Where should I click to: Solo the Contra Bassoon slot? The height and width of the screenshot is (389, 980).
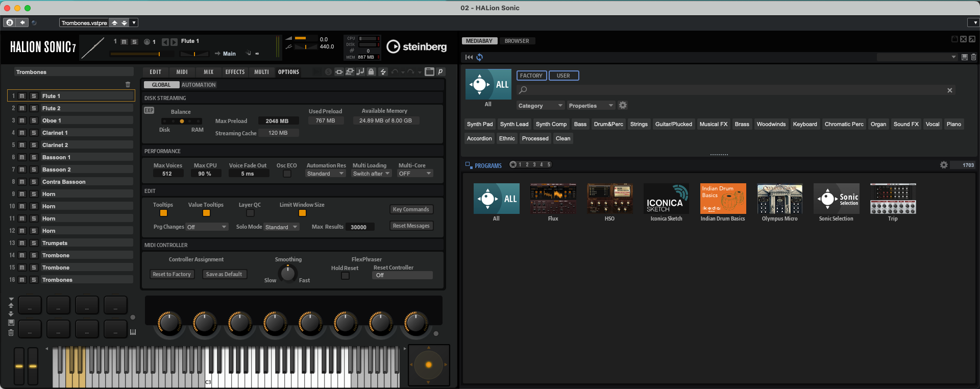34,182
